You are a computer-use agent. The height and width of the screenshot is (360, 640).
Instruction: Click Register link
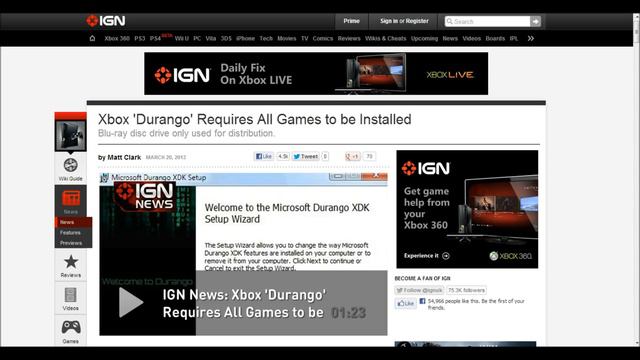(417, 21)
